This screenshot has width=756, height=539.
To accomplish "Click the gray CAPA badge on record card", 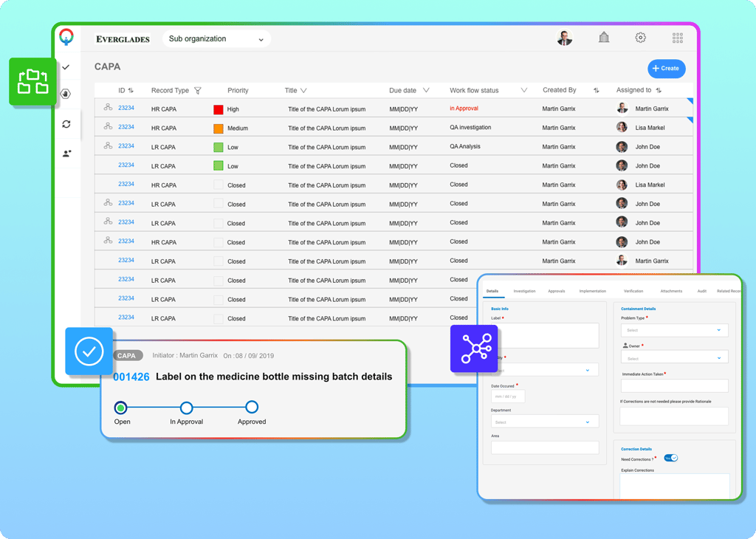I will tap(127, 355).
